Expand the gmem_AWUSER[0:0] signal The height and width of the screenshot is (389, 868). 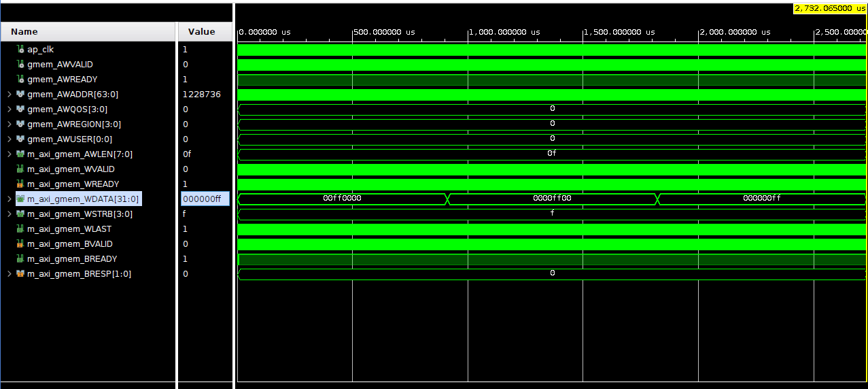point(10,139)
